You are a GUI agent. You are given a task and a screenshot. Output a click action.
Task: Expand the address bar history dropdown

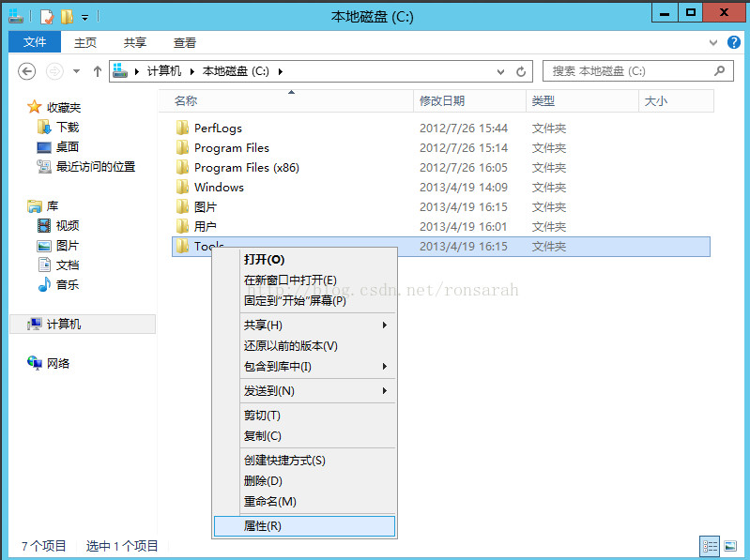point(500,71)
